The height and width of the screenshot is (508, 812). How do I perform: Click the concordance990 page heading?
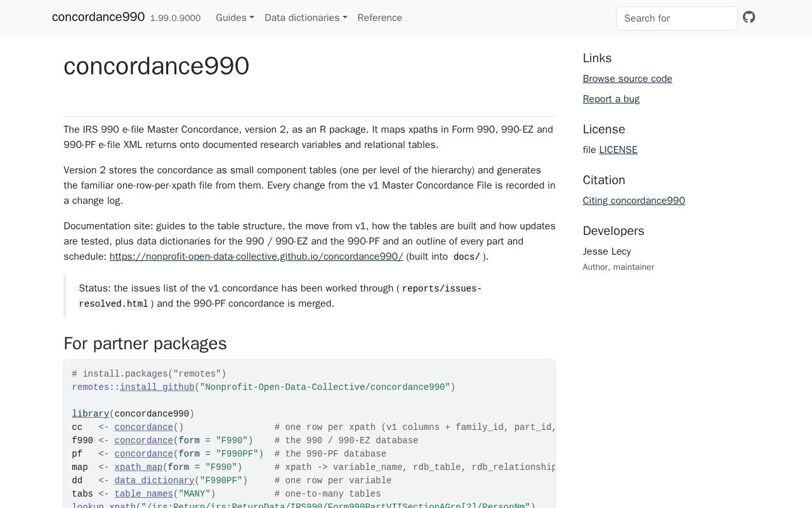[x=157, y=66]
